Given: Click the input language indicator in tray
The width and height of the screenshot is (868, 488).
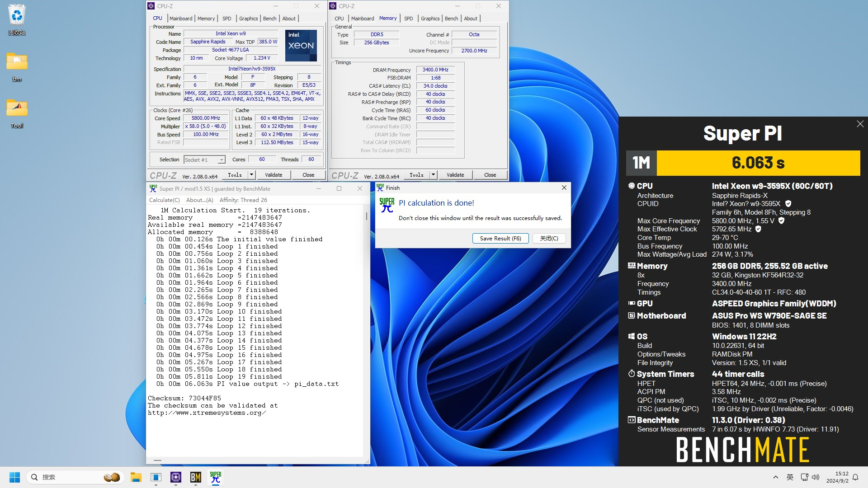Looking at the screenshot, I should point(790,477).
